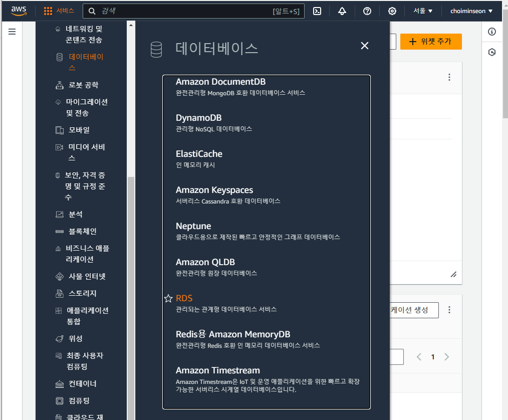Image resolution: width=508 pixels, height=420 pixels.
Task: Open Amazon Timestream service
Action: tap(218, 370)
